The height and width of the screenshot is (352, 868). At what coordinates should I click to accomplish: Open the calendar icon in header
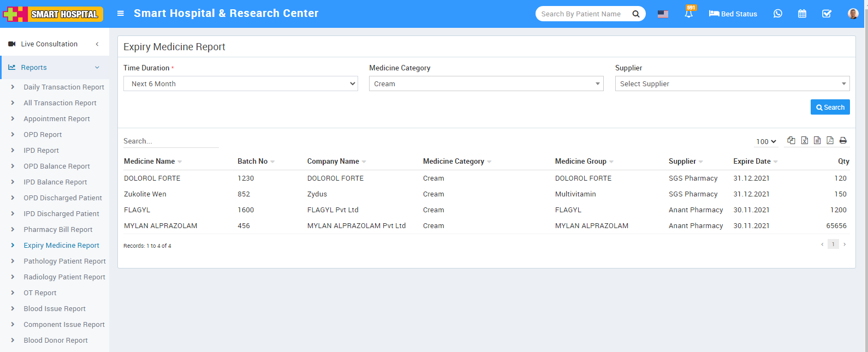pyautogui.click(x=802, y=14)
